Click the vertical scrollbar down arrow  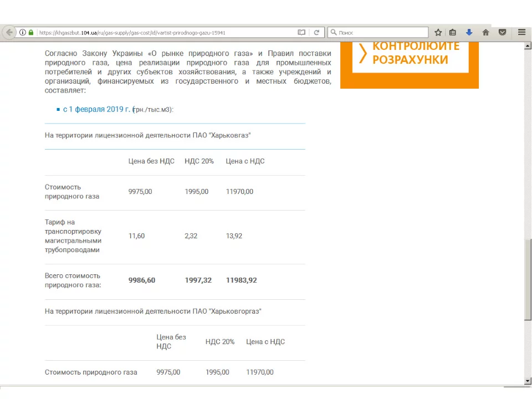(528, 381)
